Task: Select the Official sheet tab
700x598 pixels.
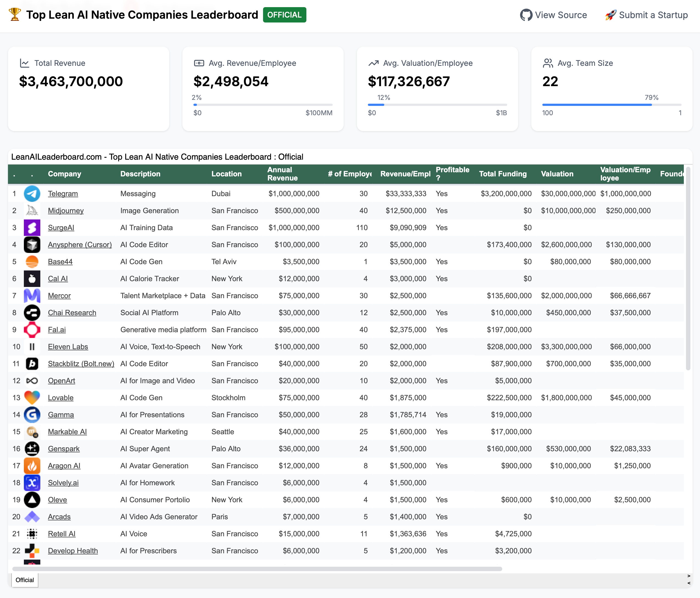Action: pyautogui.click(x=25, y=580)
